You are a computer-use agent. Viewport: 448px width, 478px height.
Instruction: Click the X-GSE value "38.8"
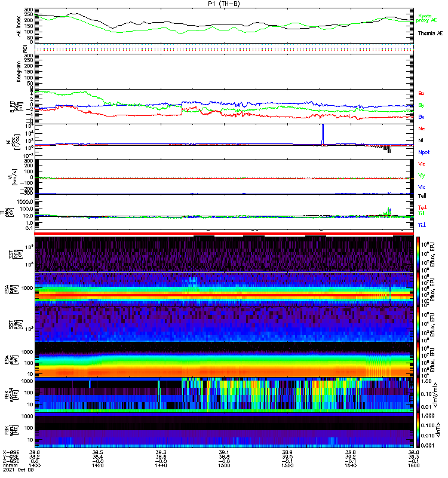point(351,452)
